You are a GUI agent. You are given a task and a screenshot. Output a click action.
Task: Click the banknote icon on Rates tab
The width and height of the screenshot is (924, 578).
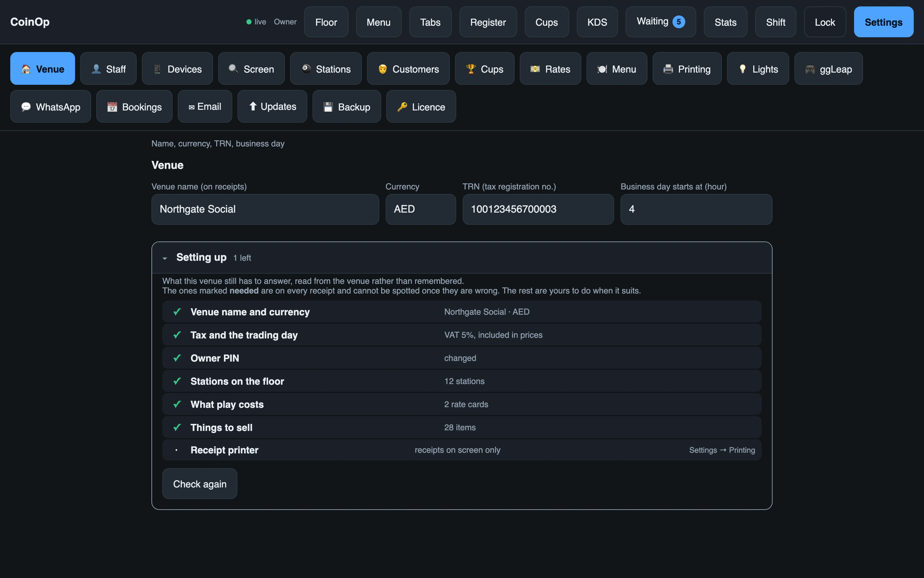pyautogui.click(x=535, y=69)
